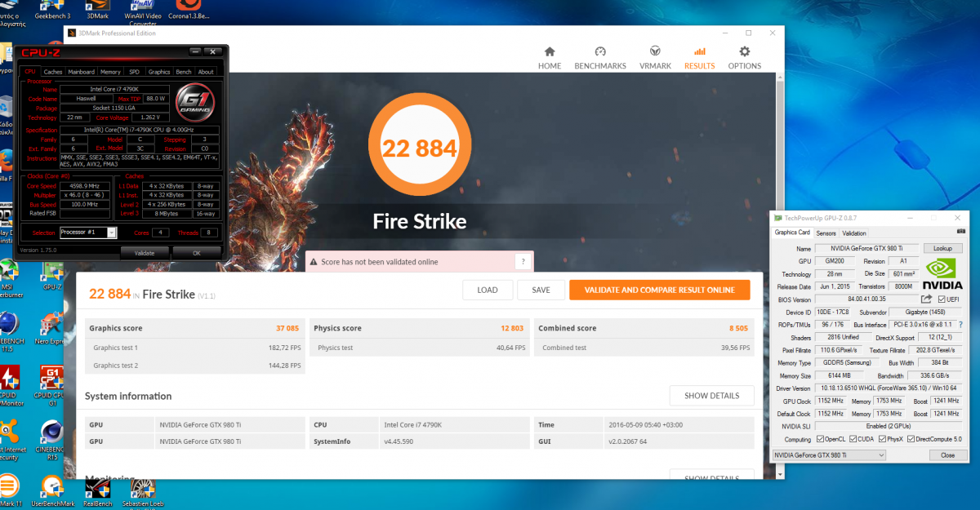The image size is (980, 510).
Task: Click SHOW DETAILS next to System information
Action: click(x=711, y=396)
